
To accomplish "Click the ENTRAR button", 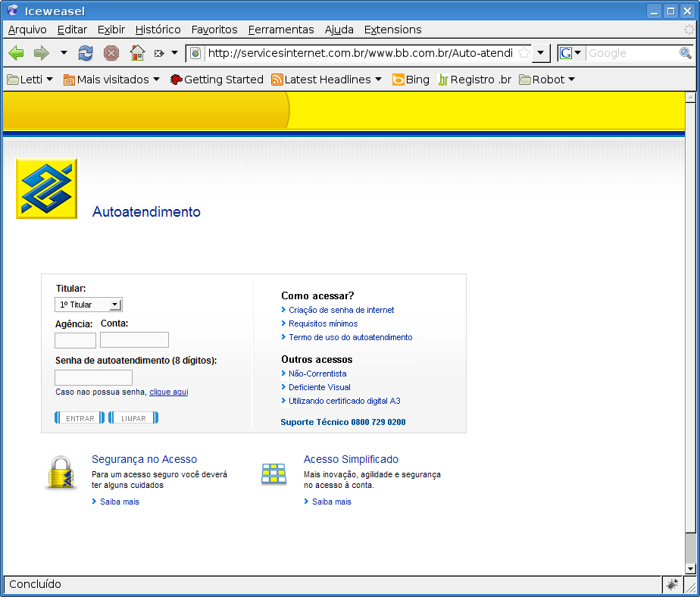I will tap(80, 418).
